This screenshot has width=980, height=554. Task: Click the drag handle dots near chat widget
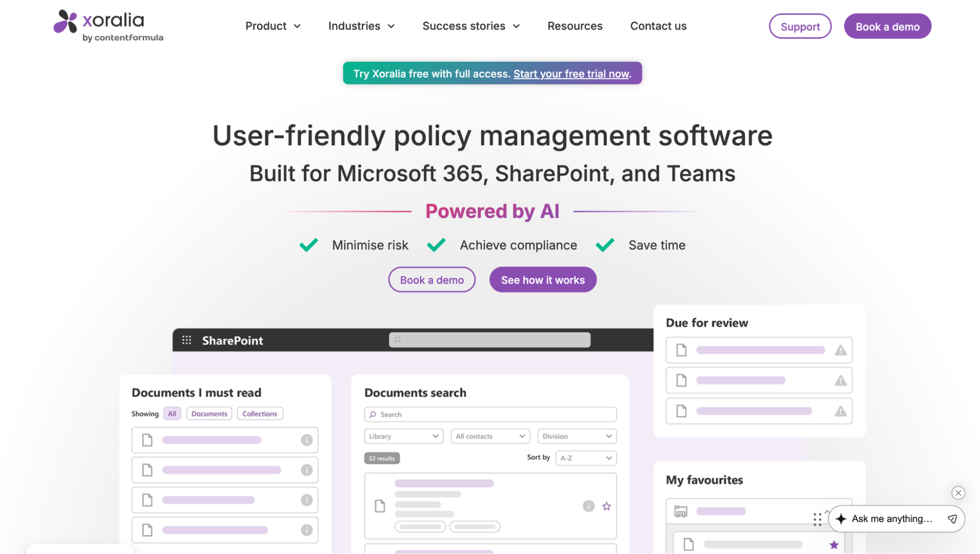point(817,519)
